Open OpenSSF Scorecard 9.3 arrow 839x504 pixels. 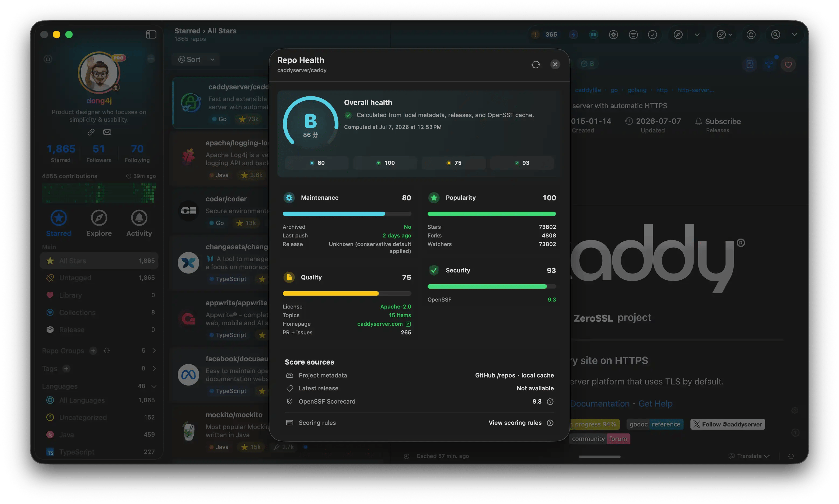pos(550,401)
